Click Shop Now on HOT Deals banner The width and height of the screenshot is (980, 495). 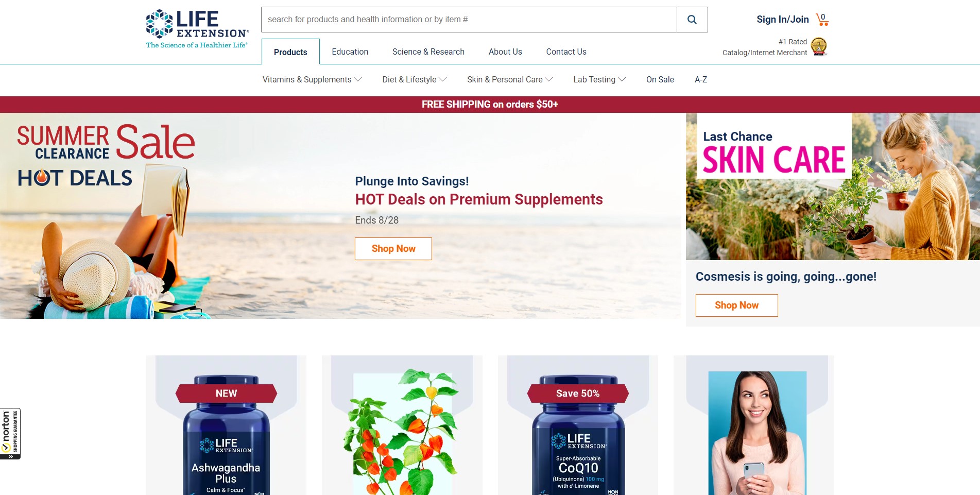click(393, 249)
